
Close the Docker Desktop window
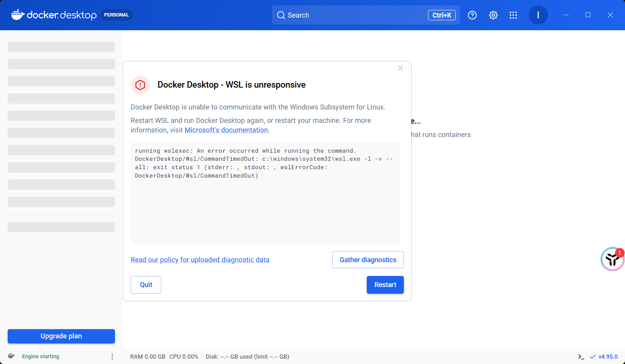click(x=610, y=15)
